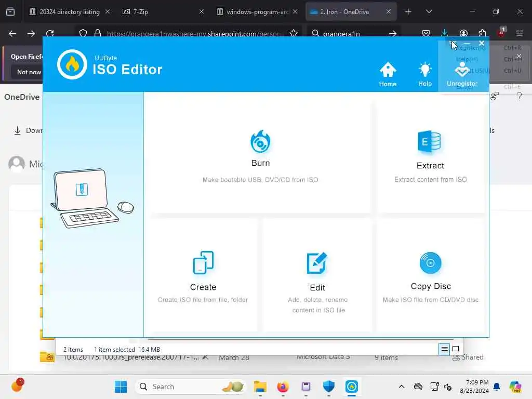Open Help lightbulb in ISO Editor
Viewport: 532px width, 399px height.
coord(425,75)
